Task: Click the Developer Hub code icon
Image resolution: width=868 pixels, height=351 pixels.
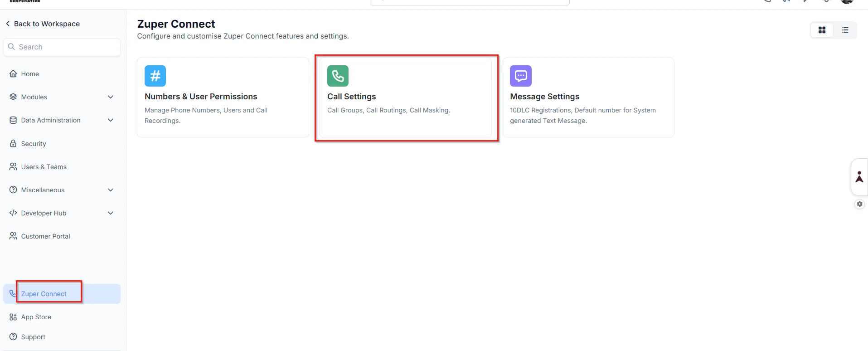Action: tap(13, 213)
